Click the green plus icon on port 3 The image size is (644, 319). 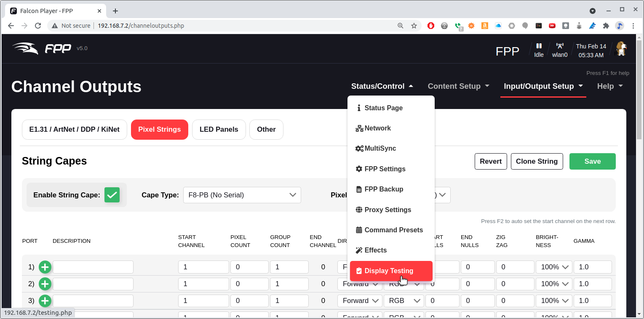45,301
